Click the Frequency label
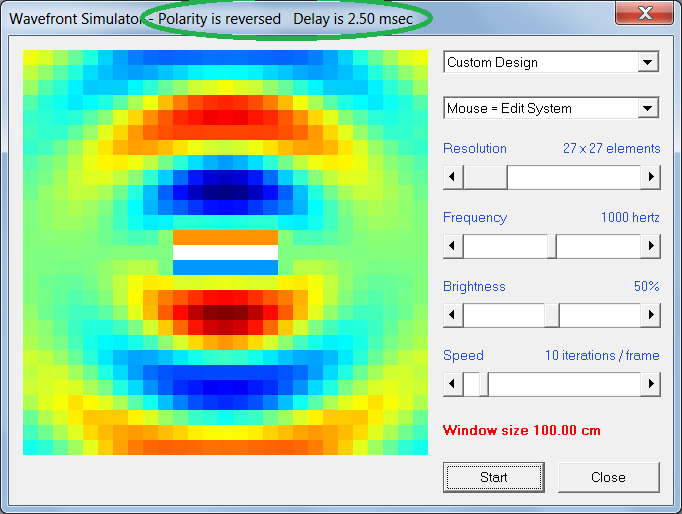 tap(475, 217)
